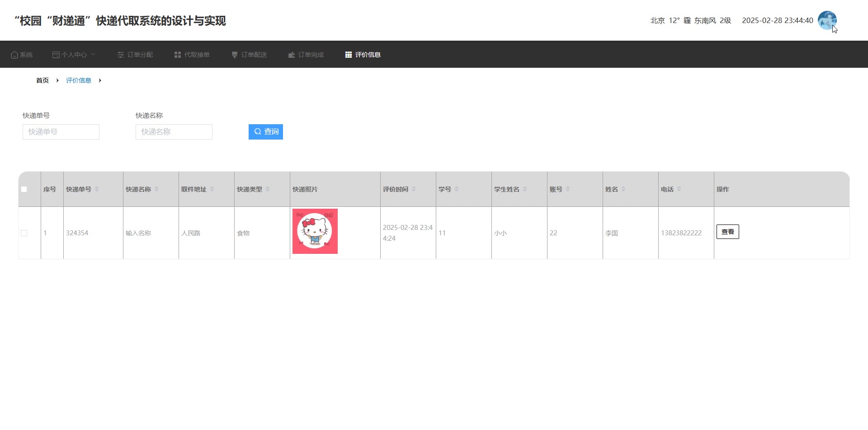Screen dimensions: 868x430
Task: Toggle the select-all checkbox in table header
Action: tap(24, 189)
